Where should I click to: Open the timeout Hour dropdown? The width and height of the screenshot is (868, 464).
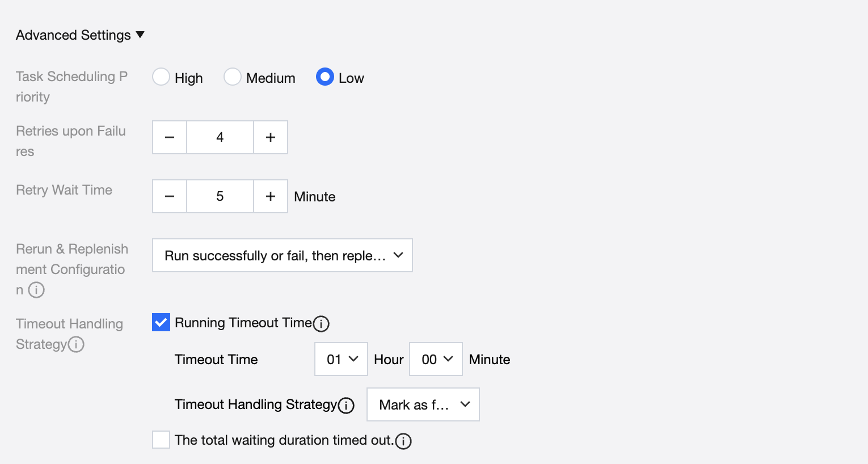click(341, 359)
